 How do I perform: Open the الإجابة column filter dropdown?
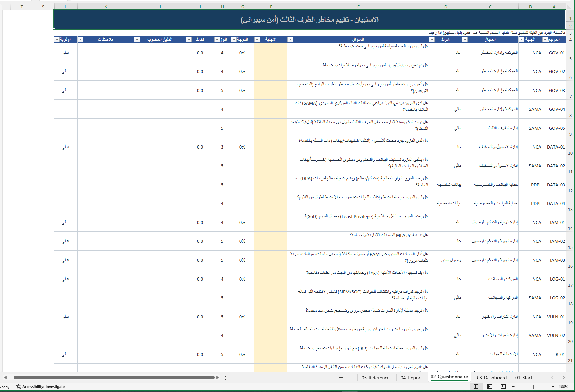(x=257, y=40)
